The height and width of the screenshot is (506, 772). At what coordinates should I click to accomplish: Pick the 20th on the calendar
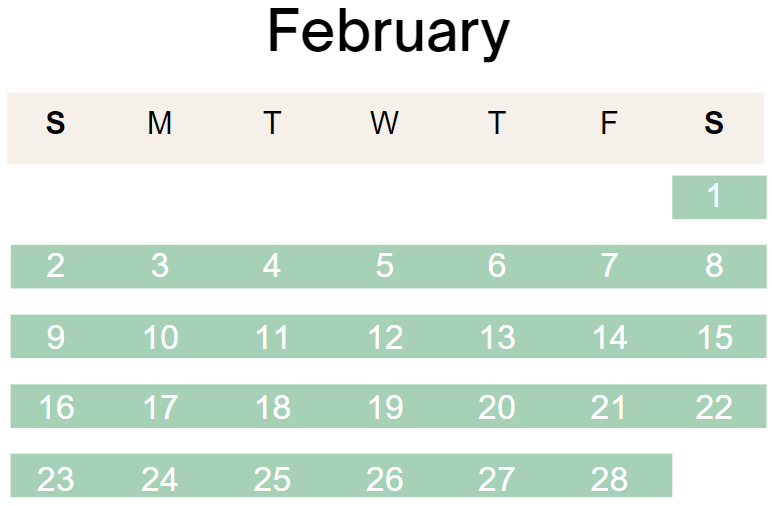point(497,408)
